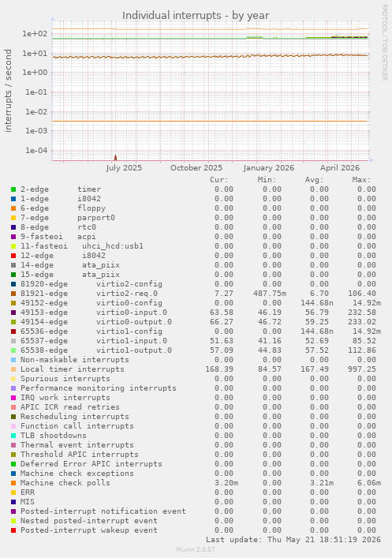Click the red Posted-interrupt wakeup event swatch
Screen dimensions: 392x558
(x=13, y=530)
